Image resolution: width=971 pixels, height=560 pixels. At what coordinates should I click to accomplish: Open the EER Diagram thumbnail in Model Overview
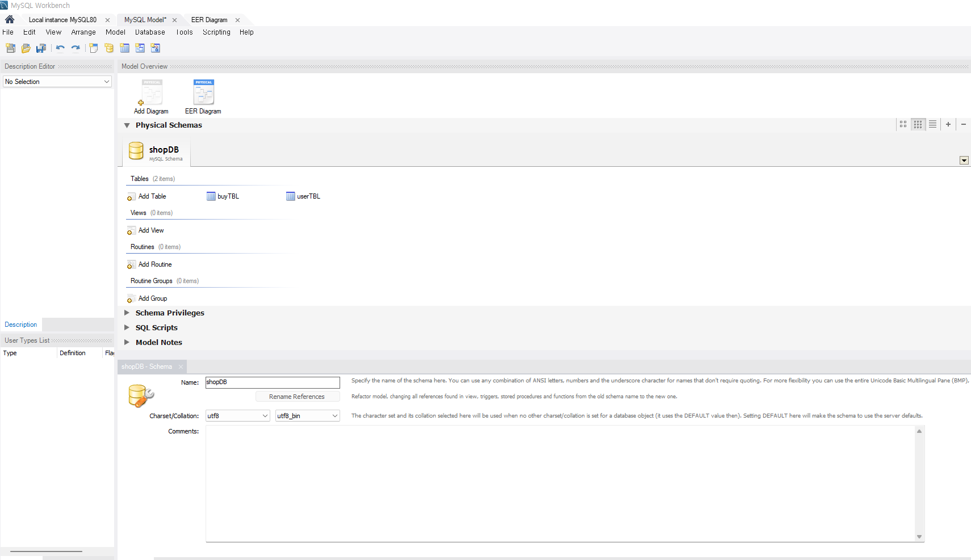pyautogui.click(x=204, y=92)
